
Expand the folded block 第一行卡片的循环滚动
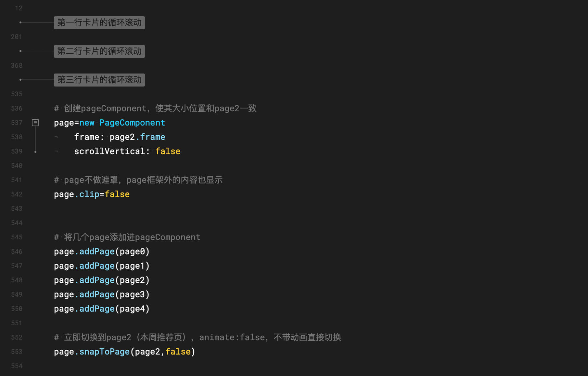[99, 22]
